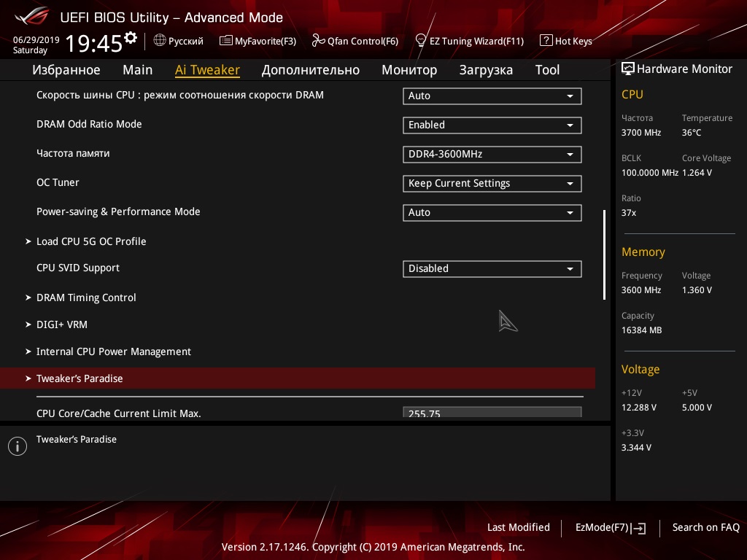Switch to the Монитор tab
This screenshot has width=747, height=560.
point(409,70)
